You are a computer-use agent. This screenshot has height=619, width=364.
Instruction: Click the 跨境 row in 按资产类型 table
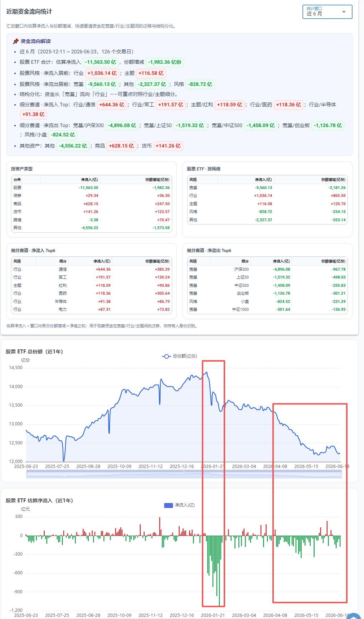(92, 220)
